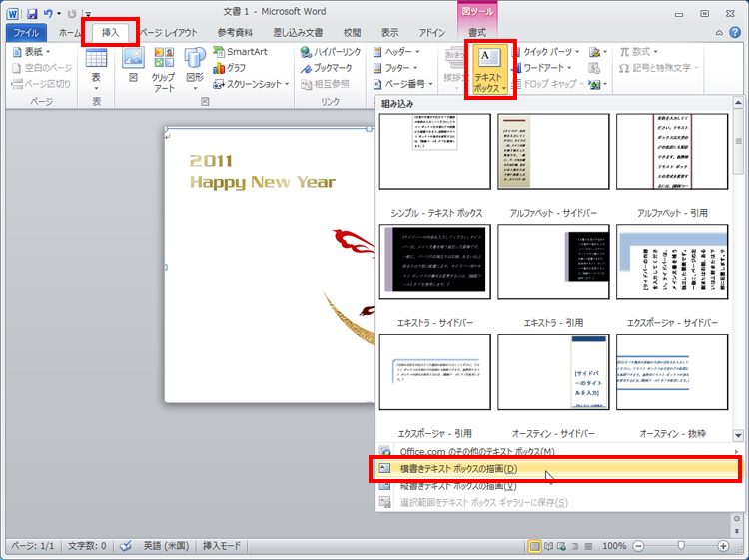Switch to the 表示 tab
The height and width of the screenshot is (560, 749).
coord(389,33)
